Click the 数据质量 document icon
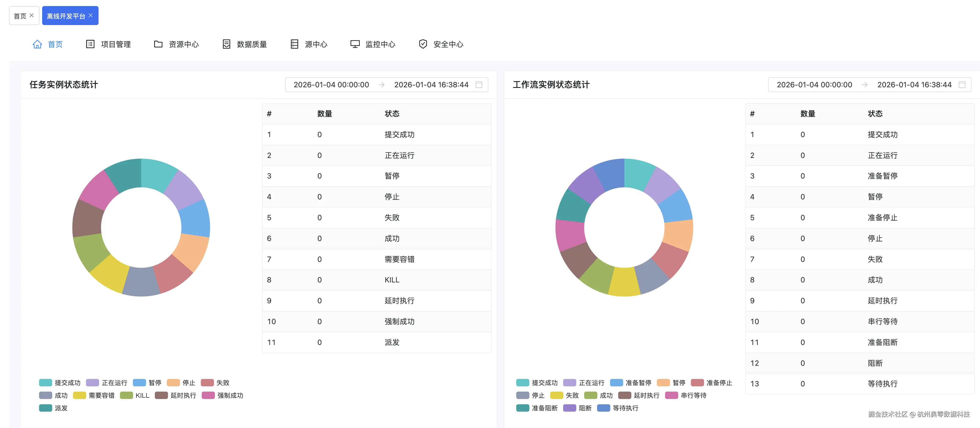Screen dimensions: 980x428 coord(226,44)
